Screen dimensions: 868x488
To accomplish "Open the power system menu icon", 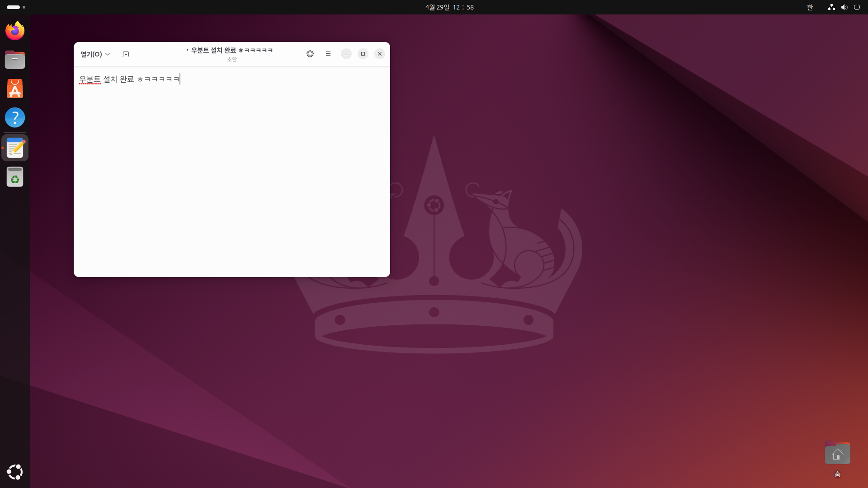I will pos(857,7).
